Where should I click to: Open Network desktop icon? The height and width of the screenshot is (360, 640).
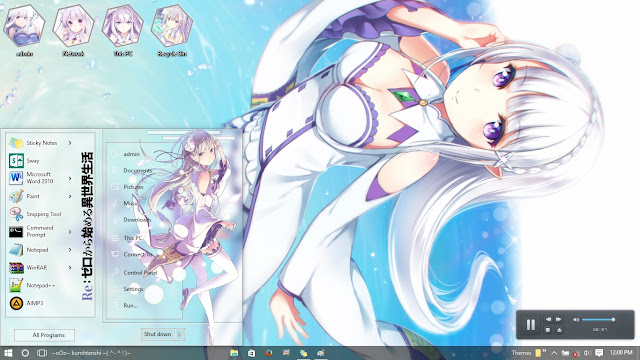click(x=73, y=30)
